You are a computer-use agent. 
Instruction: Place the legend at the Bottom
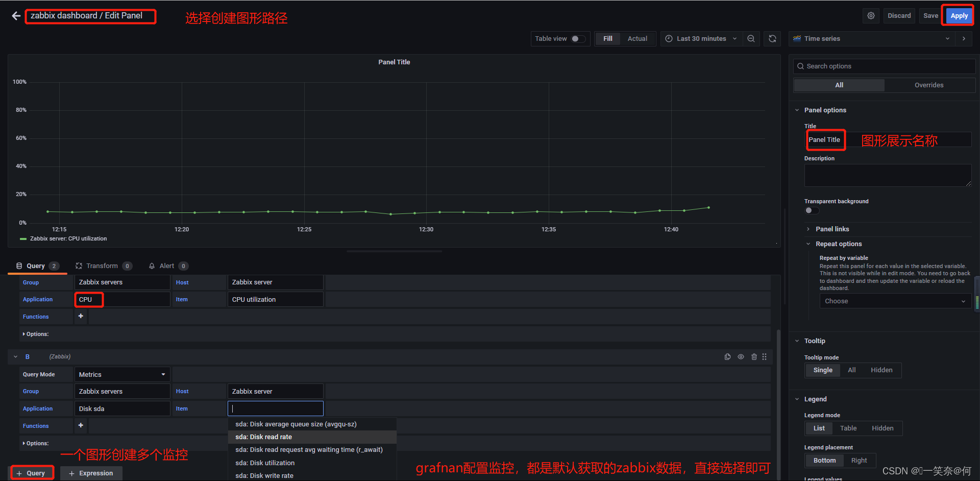824,461
